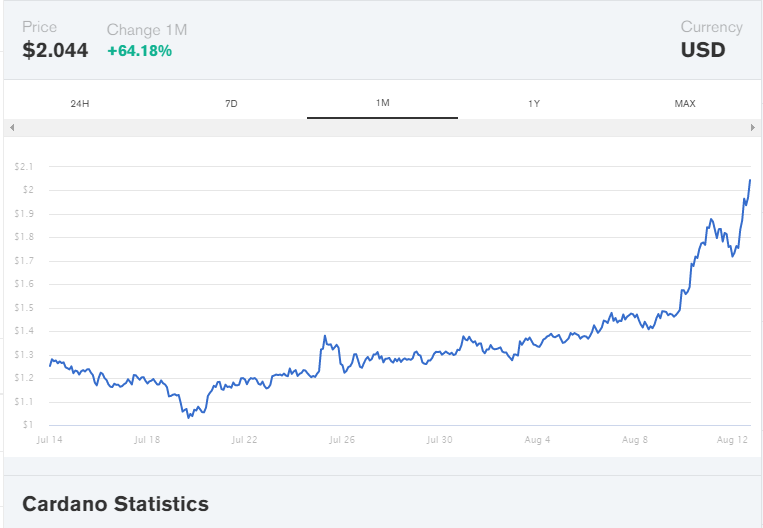Open the 1Y price history tab
This screenshot has height=528, width=763.
click(x=534, y=104)
